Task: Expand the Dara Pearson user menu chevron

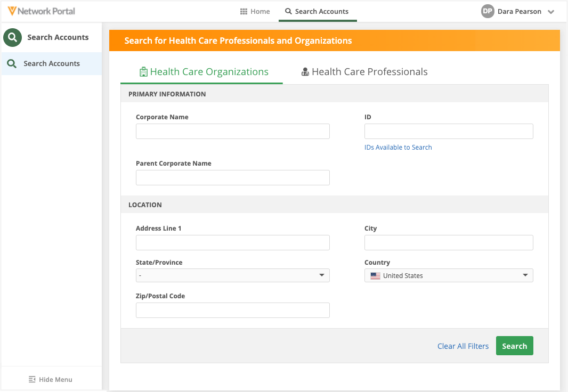Action: pyautogui.click(x=551, y=12)
